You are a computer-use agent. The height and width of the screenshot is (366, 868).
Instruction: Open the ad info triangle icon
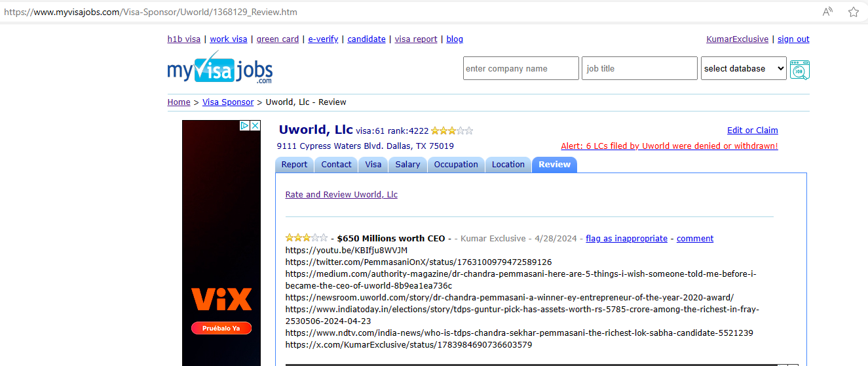[x=245, y=125]
